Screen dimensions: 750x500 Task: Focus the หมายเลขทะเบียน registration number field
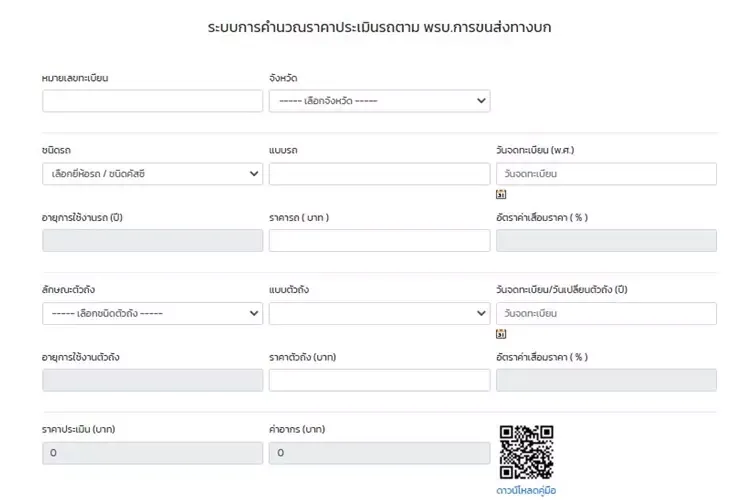(x=152, y=101)
